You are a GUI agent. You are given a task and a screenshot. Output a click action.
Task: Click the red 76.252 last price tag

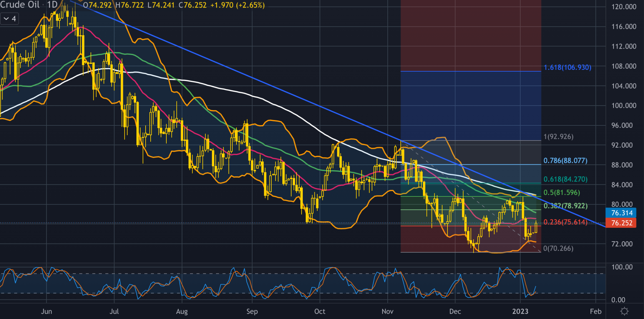click(x=621, y=223)
